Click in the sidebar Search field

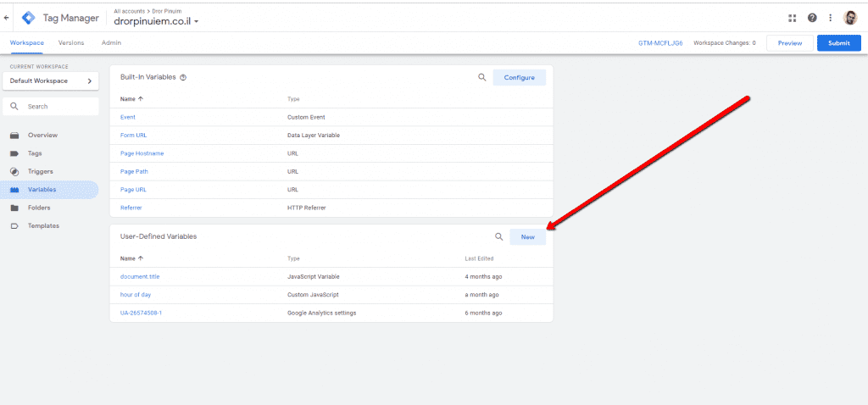pyautogui.click(x=50, y=106)
